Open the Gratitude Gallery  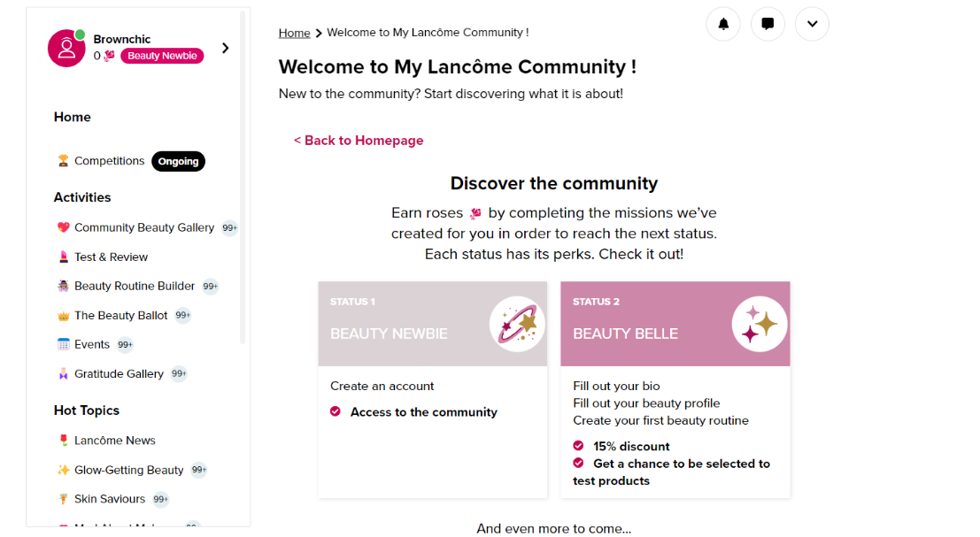pos(119,373)
